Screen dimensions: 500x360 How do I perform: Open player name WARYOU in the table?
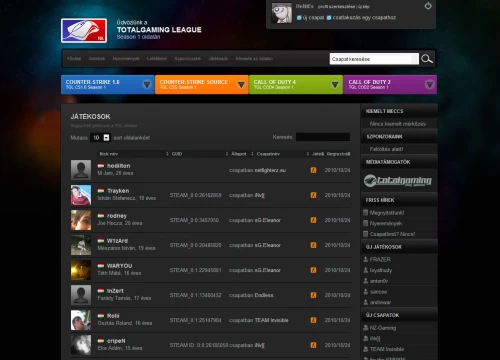pyautogui.click(x=119, y=266)
